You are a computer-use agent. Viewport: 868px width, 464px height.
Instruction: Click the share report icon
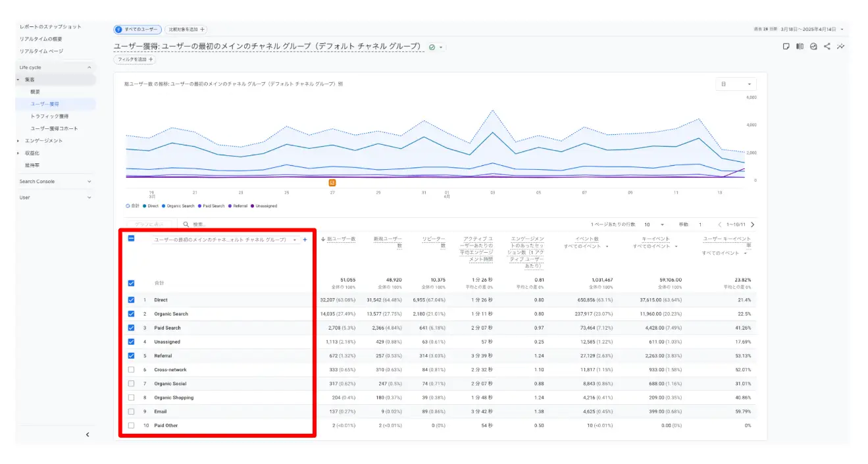(x=827, y=47)
